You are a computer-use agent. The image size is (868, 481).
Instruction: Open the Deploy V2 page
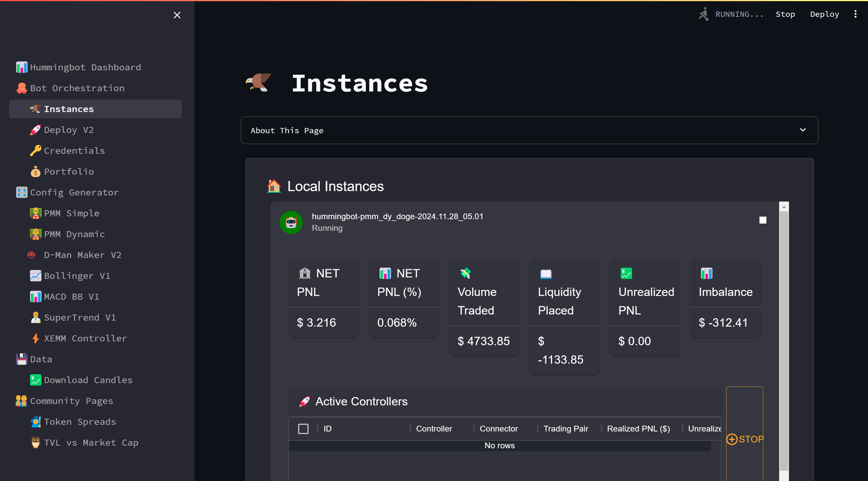pos(69,130)
